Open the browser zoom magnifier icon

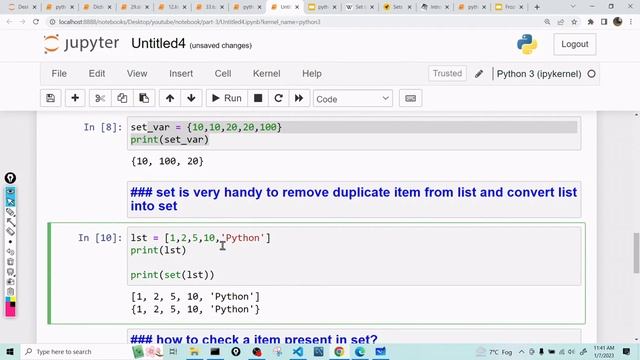coord(547,22)
